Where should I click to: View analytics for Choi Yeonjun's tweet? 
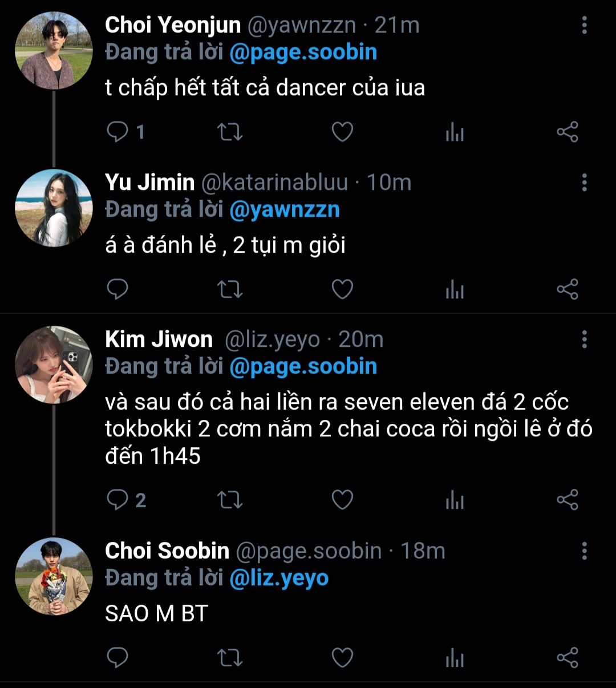point(455,132)
